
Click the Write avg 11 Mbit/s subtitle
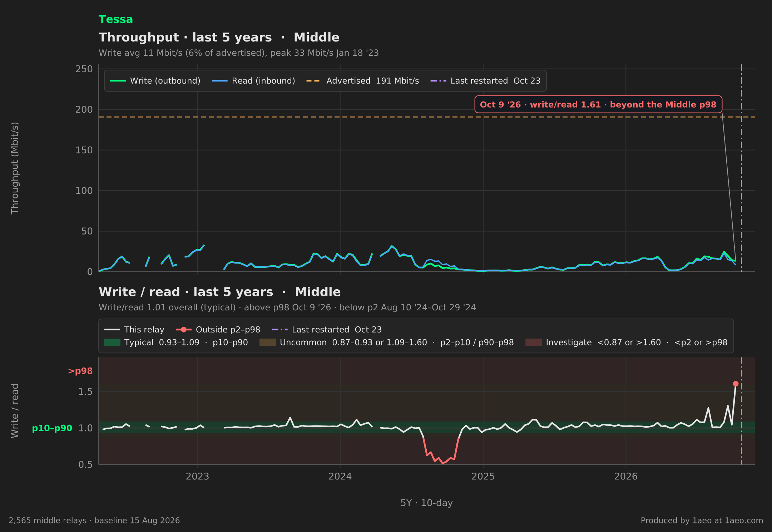point(239,53)
